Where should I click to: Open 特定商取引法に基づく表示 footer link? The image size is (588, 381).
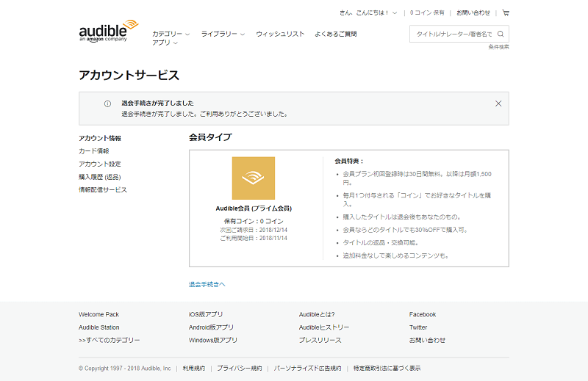point(387,369)
